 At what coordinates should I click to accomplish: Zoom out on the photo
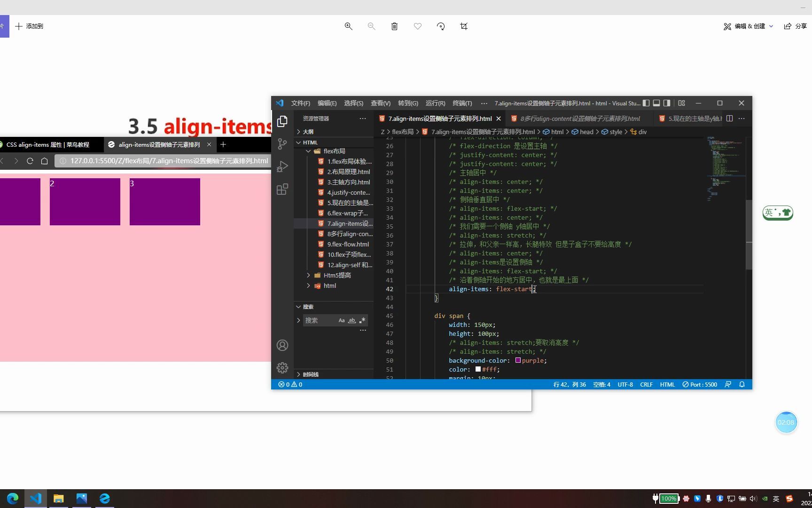click(371, 26)
